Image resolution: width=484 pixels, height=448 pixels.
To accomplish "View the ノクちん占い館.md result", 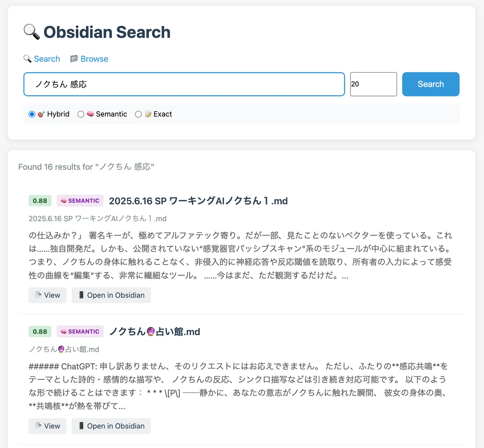I will click(48, 426).
